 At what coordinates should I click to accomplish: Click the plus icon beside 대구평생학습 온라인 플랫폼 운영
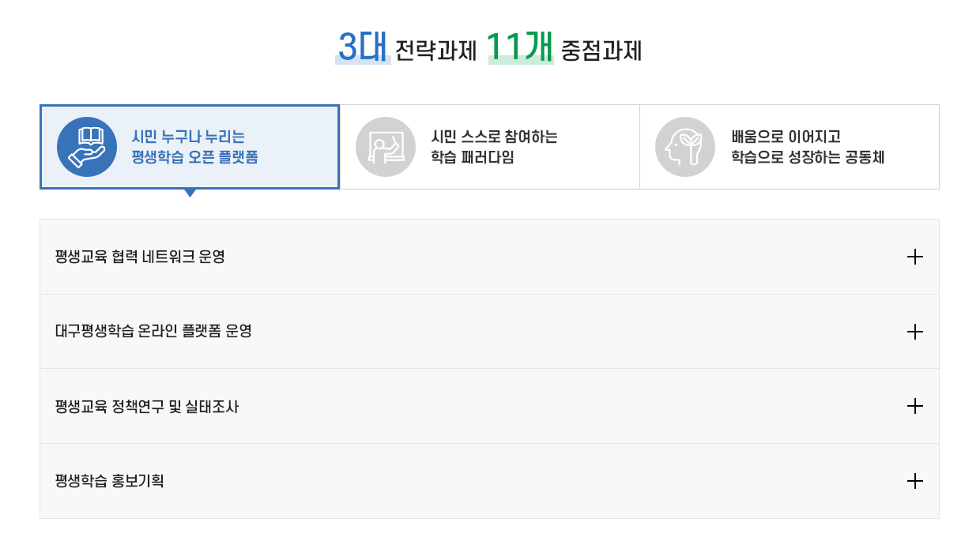pos(915,331)
